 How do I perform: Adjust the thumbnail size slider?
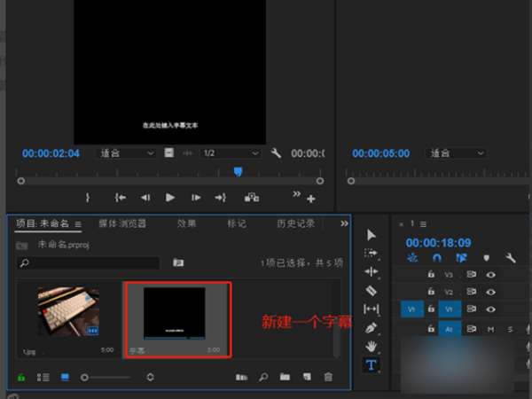(106, 378)
